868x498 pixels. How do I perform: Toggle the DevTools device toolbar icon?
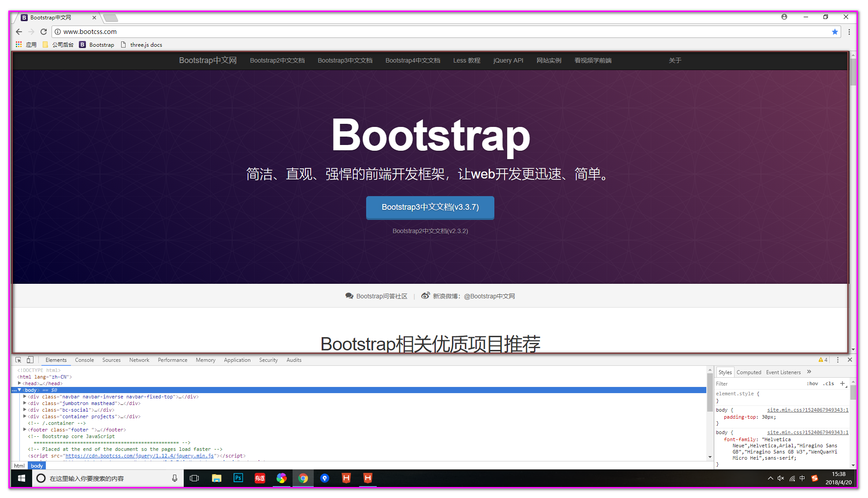(30, 360)
